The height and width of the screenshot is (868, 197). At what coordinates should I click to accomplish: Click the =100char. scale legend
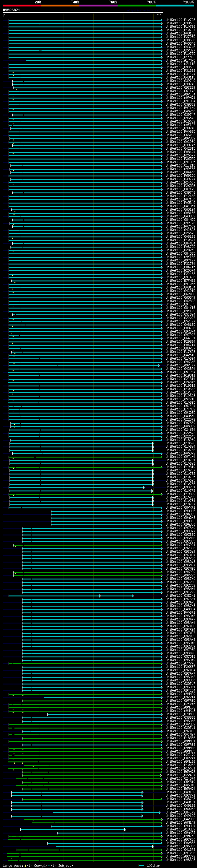point(150,865)
